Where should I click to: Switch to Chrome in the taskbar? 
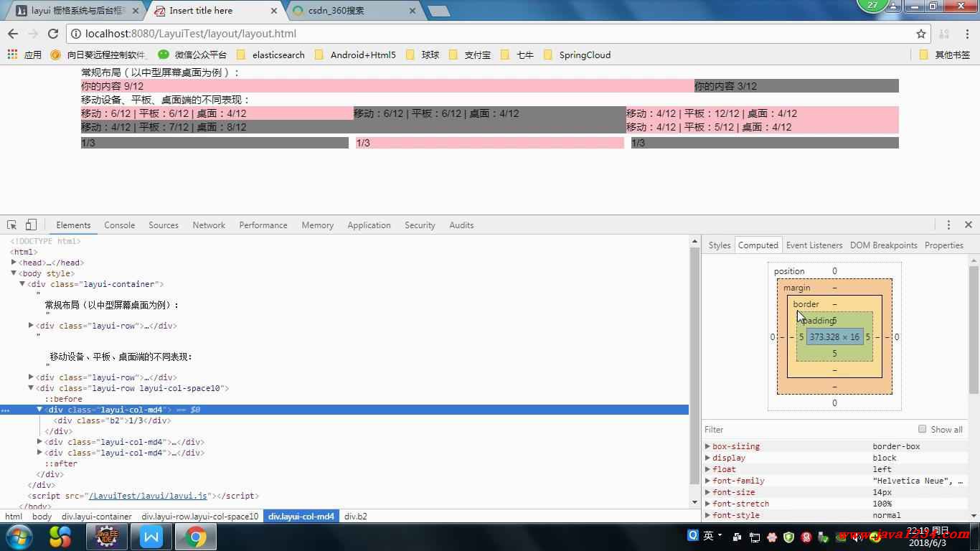(x=196, y=537)
